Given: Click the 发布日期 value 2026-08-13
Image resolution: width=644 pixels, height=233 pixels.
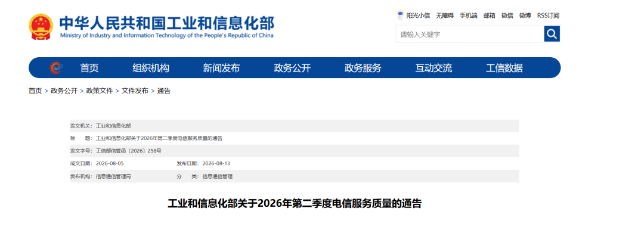Looking at the screenshot, I should click(216, 163).
